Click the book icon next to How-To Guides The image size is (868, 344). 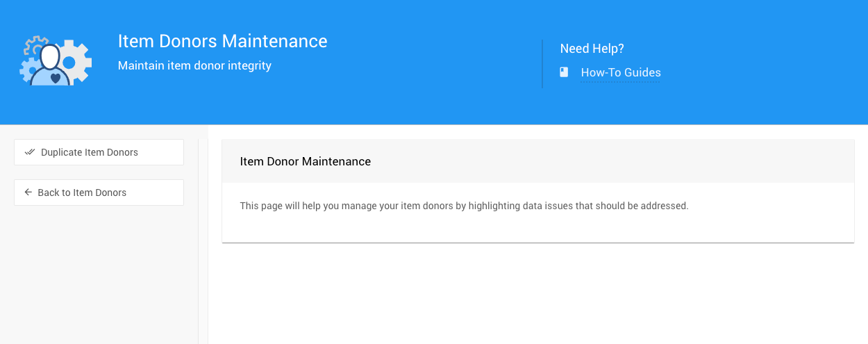(564, 72)
